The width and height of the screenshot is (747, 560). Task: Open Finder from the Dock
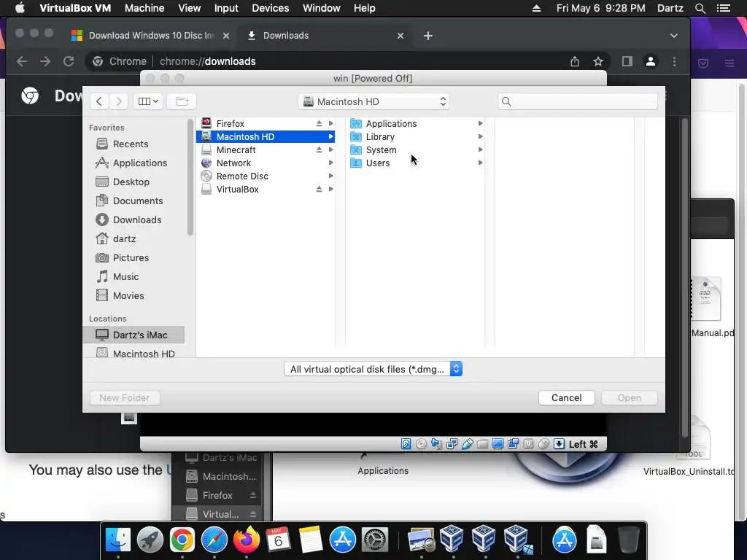point(117,540)
